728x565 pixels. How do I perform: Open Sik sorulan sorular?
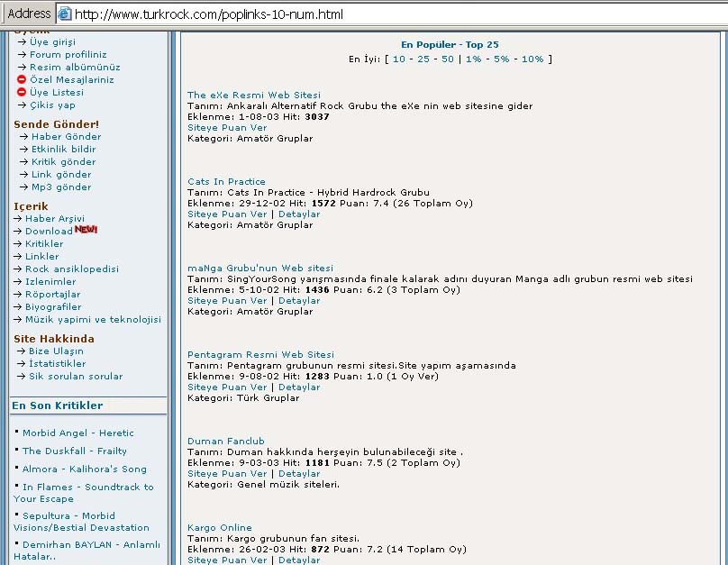pos(76,376)
